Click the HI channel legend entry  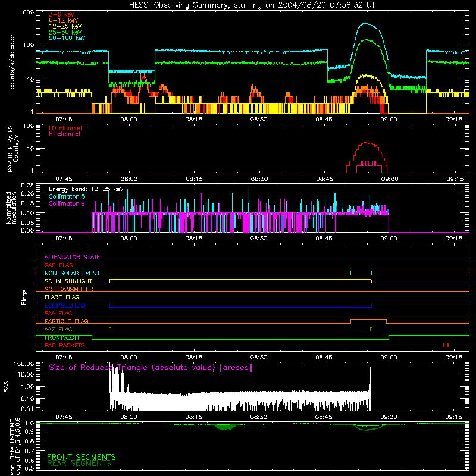point(64,134)
